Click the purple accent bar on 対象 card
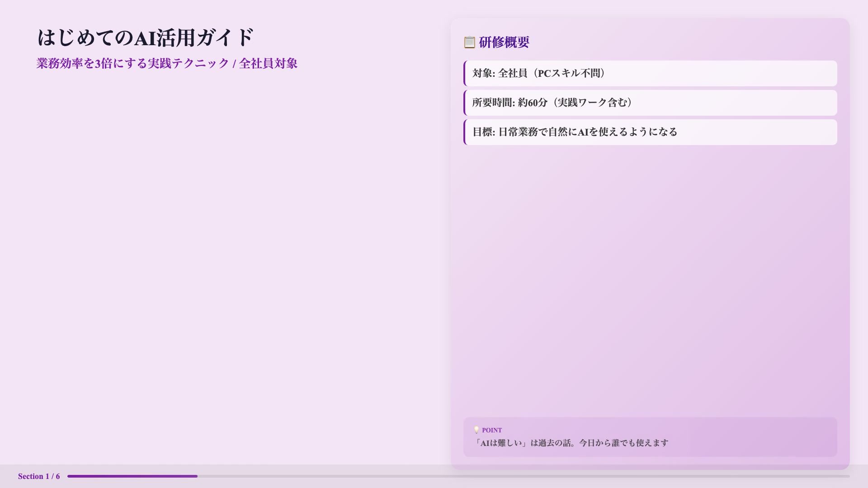This screenshot has width=868, height=488. click(x=465, y=73)
